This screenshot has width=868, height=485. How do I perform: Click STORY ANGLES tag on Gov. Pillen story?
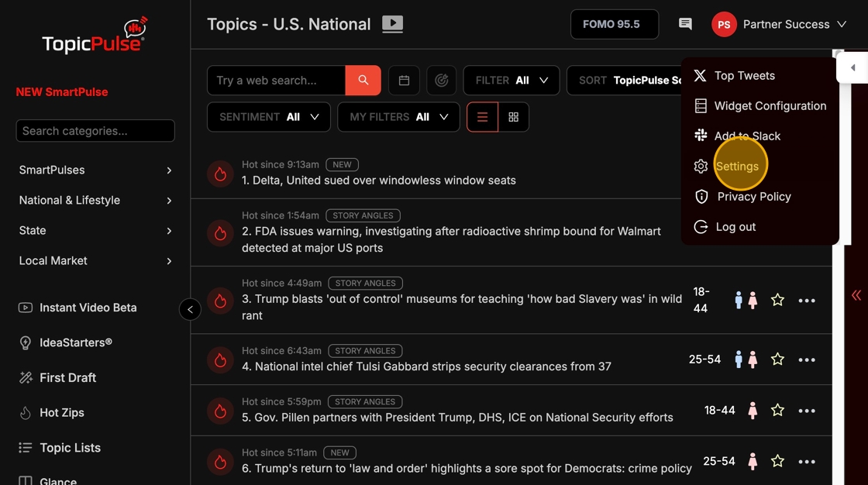point(365,401)
